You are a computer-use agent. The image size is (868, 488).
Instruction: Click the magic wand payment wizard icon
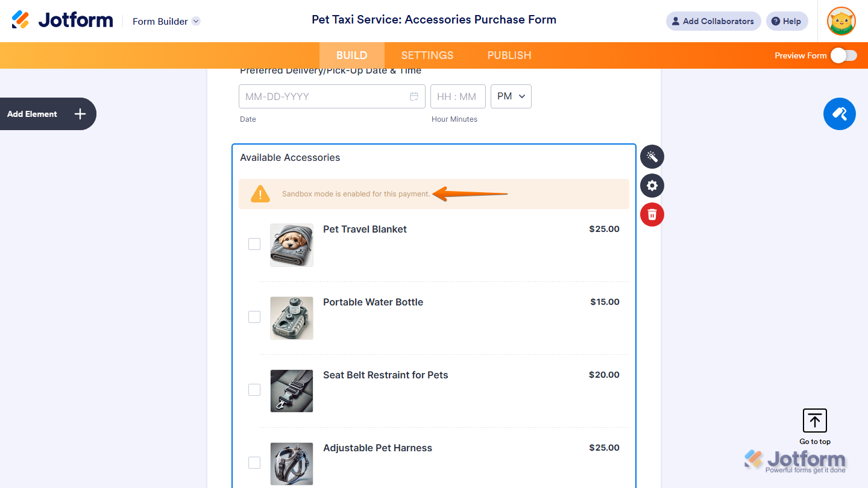coord(652,157)
